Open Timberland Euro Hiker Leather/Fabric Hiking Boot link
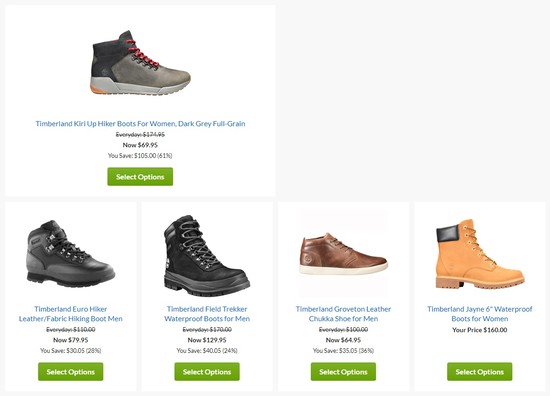The image size is (550, 396). [71, 314]
